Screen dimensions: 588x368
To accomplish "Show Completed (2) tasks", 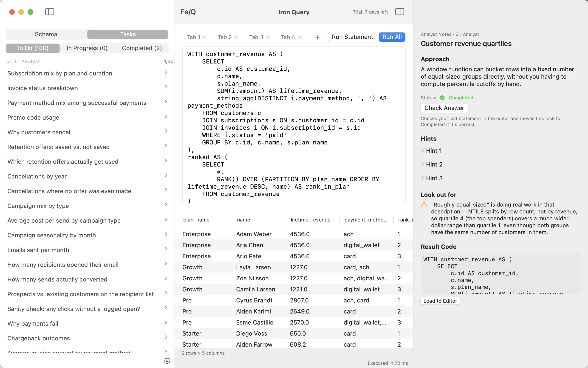I will click(142, 48).
